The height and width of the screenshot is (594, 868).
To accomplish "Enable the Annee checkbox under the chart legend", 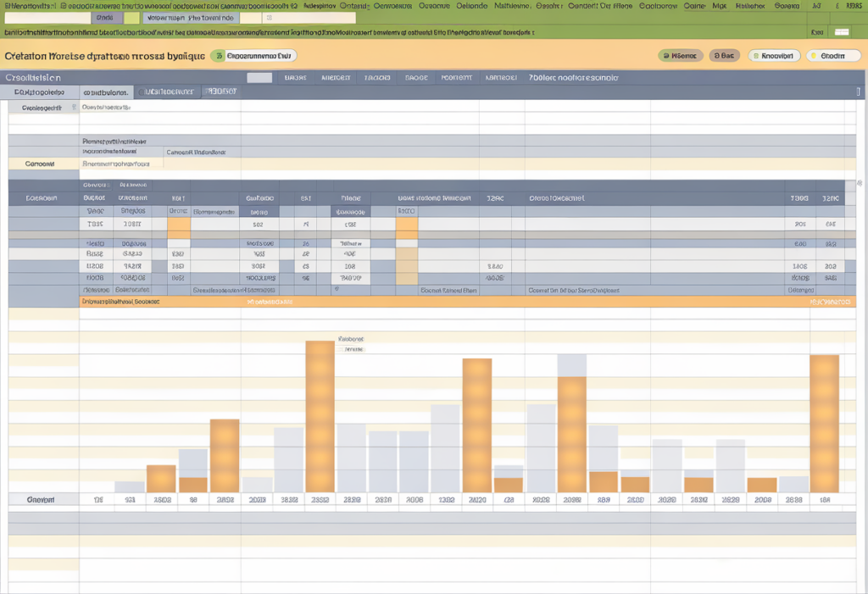I will pyautogui.click(x=339, y=348).
